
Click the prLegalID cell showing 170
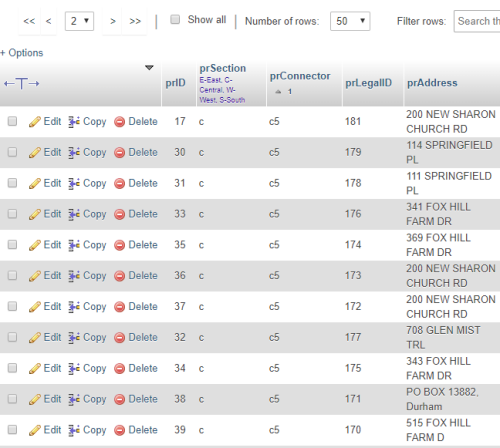(x=373, y=430)
